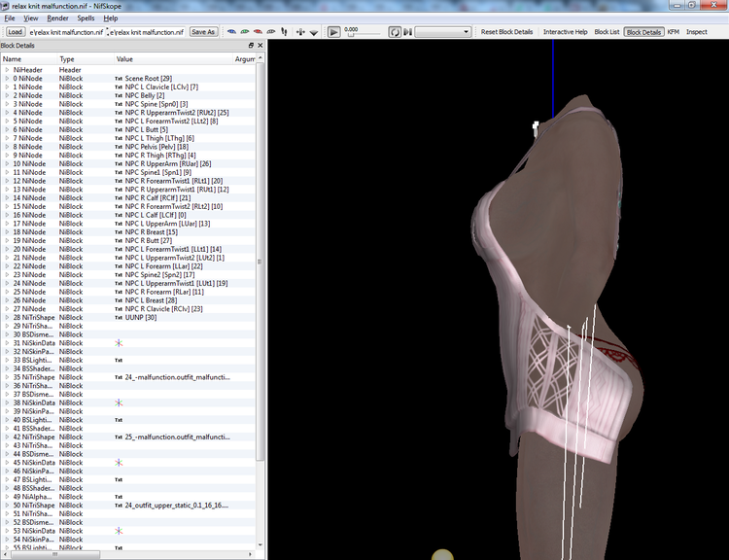Close the Block Details panel
The height and width of the screenshot is (560, 729).
(x=260, y=45)
